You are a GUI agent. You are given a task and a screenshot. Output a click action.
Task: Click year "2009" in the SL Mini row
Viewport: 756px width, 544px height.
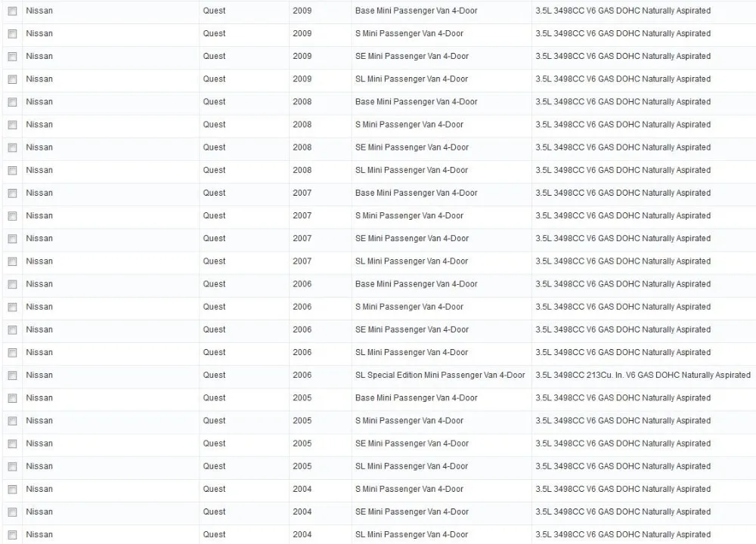coord(302,79)
